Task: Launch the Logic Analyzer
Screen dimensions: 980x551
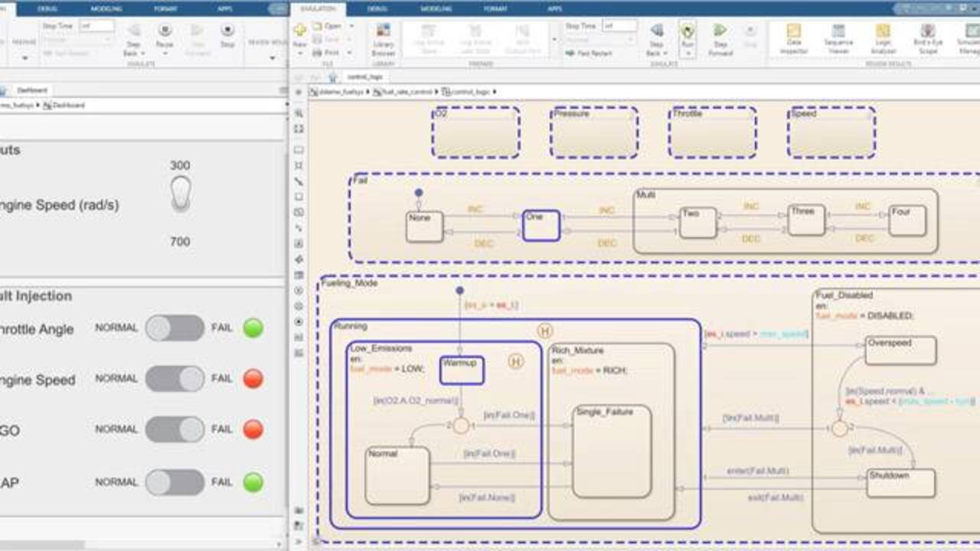Action: click(x=883, y=37)
